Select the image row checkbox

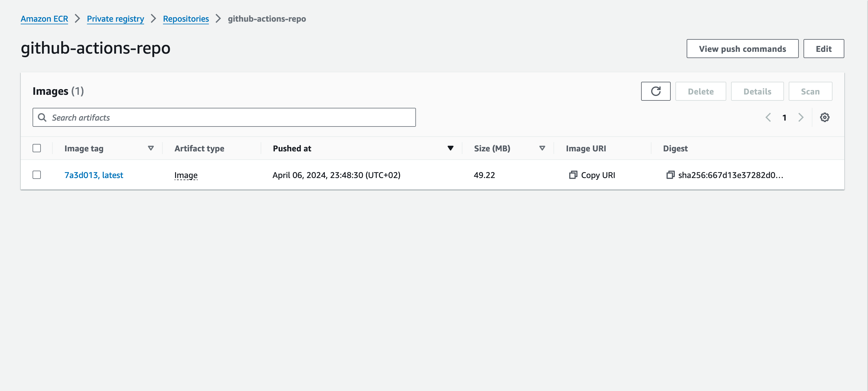[x=37, y=175]
